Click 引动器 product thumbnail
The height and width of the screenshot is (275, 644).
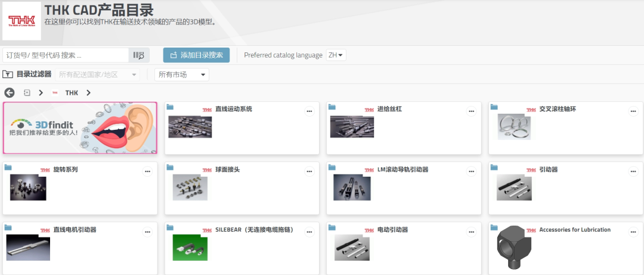point(514,187)
